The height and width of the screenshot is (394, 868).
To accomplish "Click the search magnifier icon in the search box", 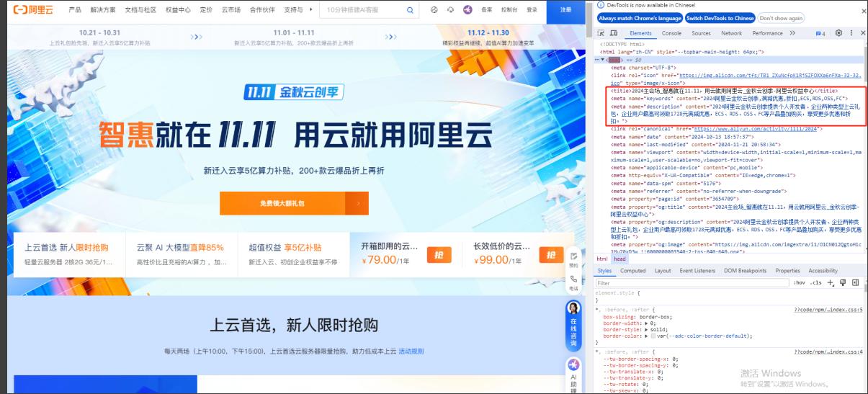I will [410, 10].
